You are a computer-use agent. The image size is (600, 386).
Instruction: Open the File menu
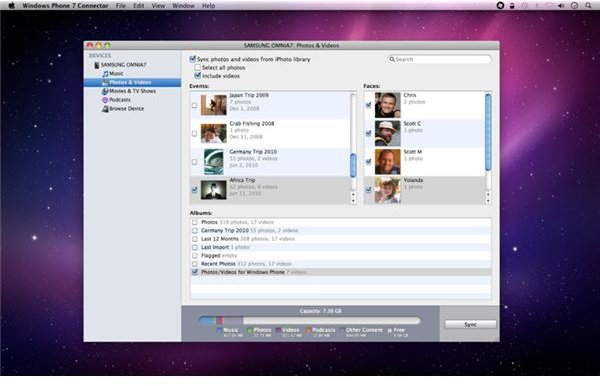tap(121, 6)
